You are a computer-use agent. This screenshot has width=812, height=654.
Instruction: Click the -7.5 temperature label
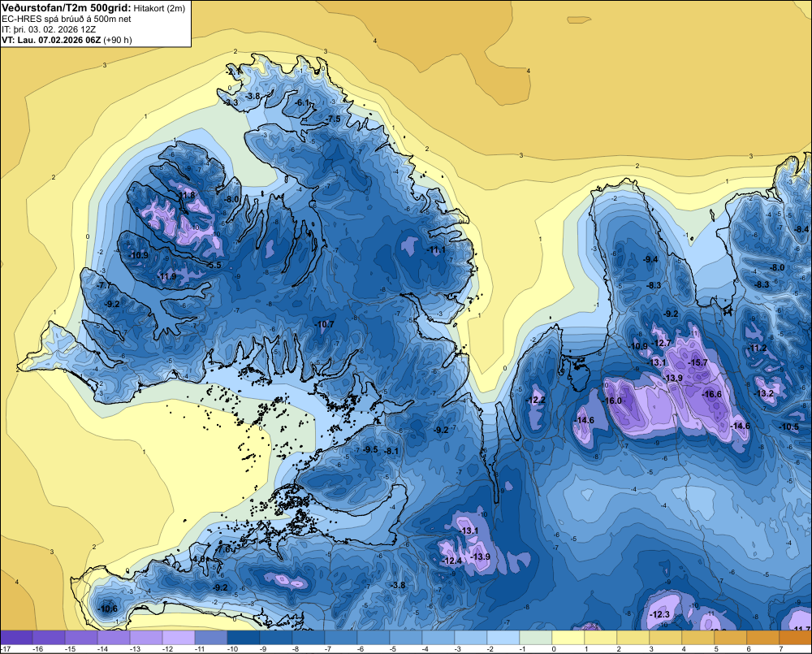click(334, 119)
